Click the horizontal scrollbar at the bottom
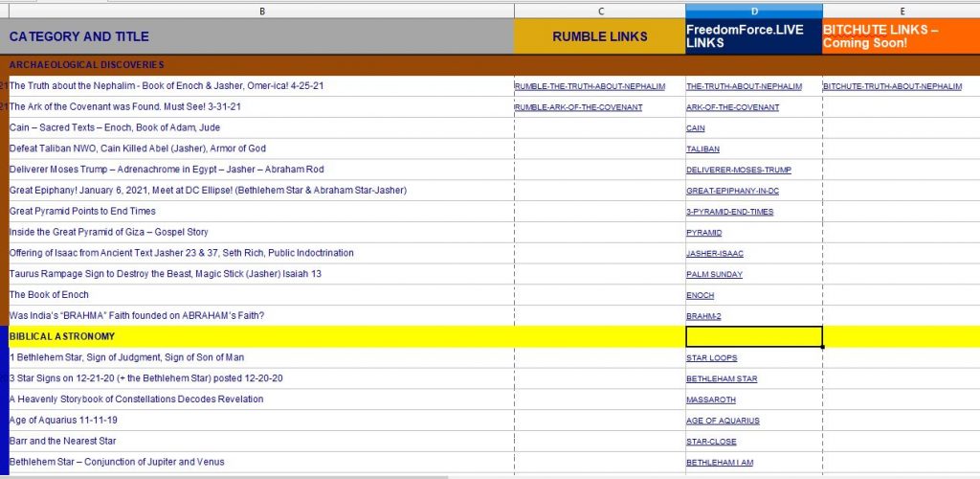Viewport: 980px width, 479px height. pos(225,476)
